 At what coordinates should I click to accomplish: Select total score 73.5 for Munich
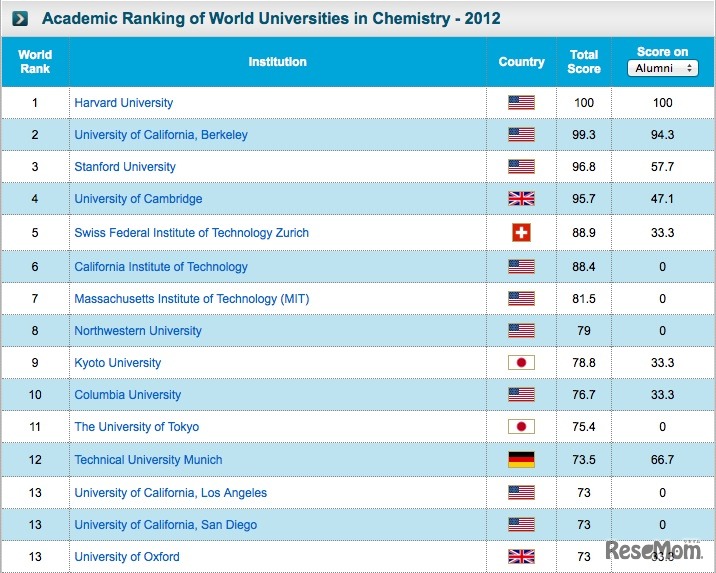click(584, 460)
